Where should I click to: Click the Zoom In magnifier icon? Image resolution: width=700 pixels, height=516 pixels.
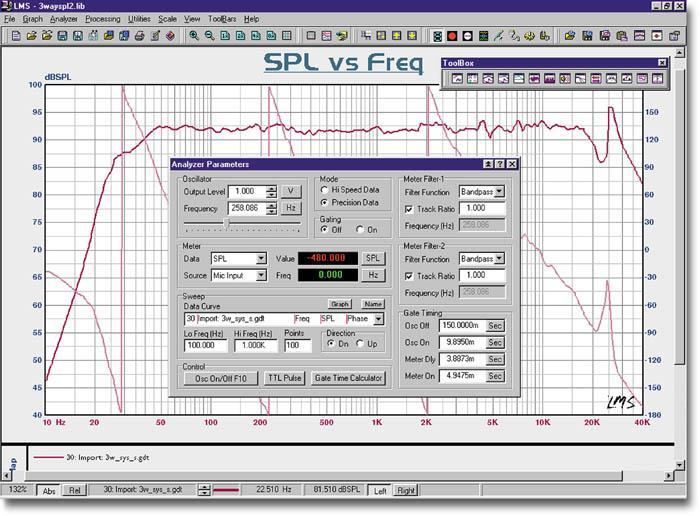coord(194,36)
